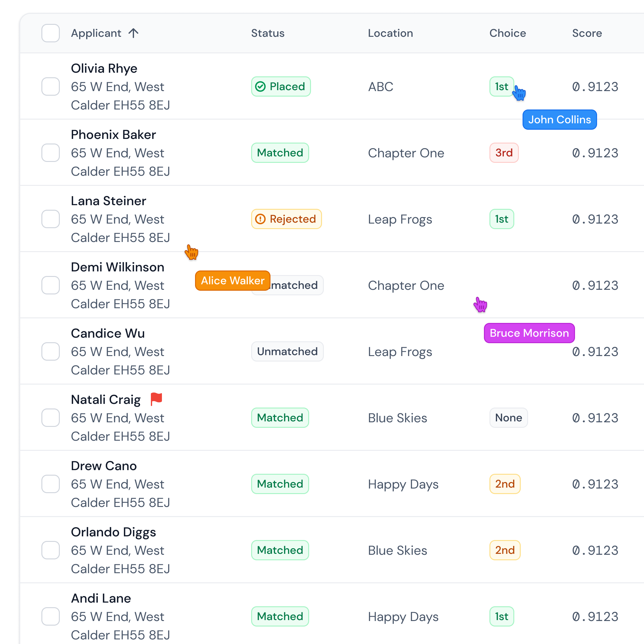Click Phoenix Baker's 3rd choice badge
644x644 pixels.
[504, 153]
